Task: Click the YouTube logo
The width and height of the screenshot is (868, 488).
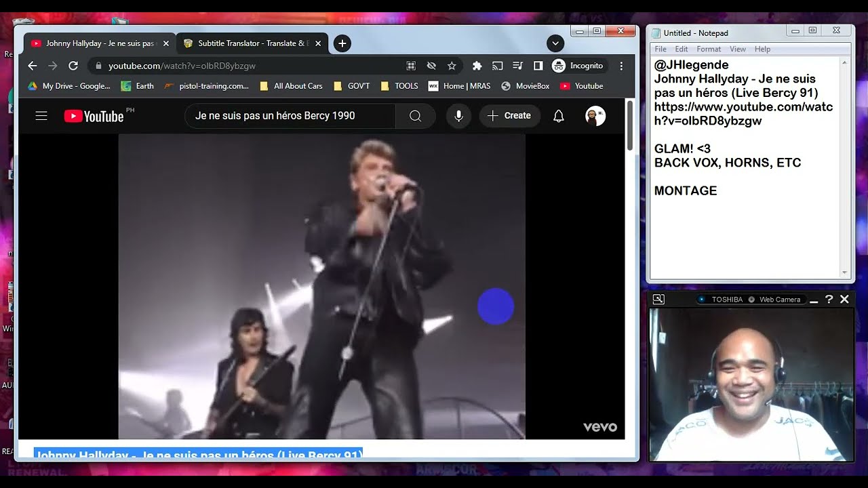Action: (x=94, y=116)
